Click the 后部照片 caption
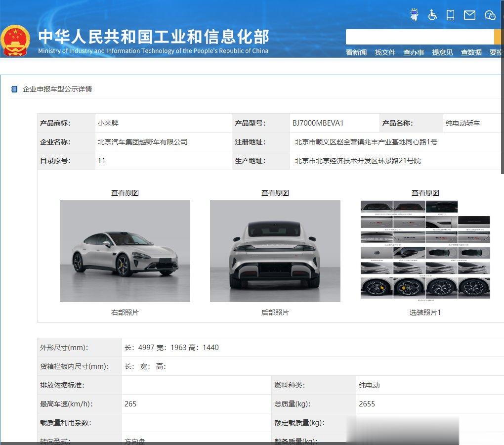 [x=275, y=312]
